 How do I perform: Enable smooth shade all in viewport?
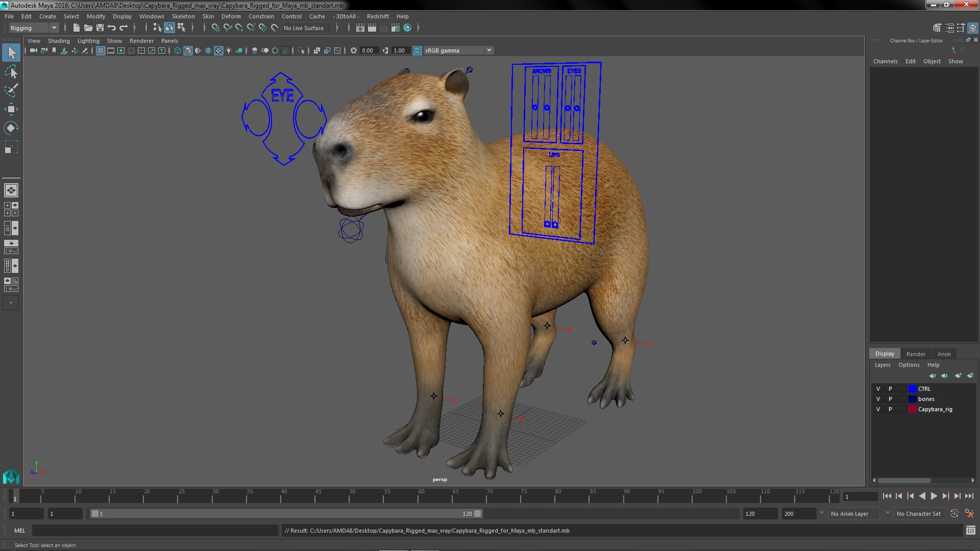(x=188, y=51)
